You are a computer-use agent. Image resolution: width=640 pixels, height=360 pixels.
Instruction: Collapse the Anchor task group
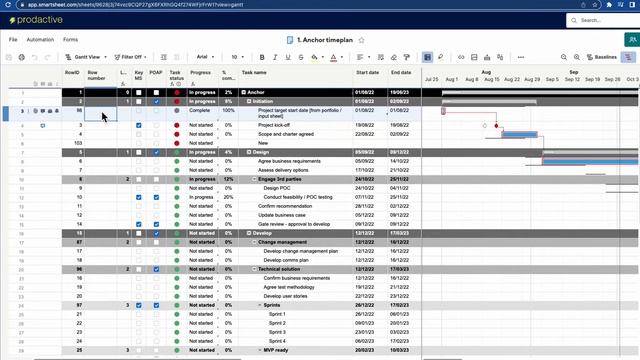coord(244,93)
